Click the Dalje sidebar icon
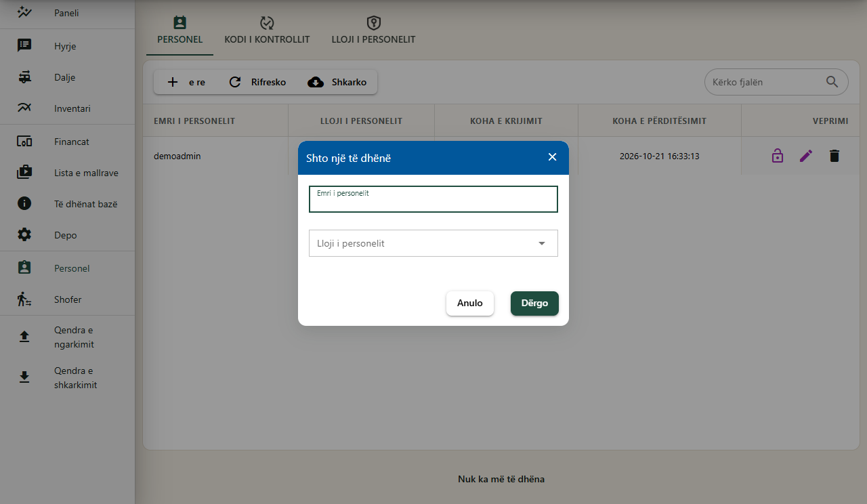Viewport: 867px width, 504px height. click(24, 77)
